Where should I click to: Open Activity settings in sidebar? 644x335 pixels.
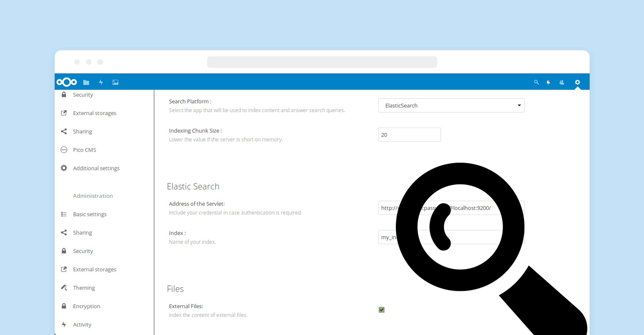(82, 325)
